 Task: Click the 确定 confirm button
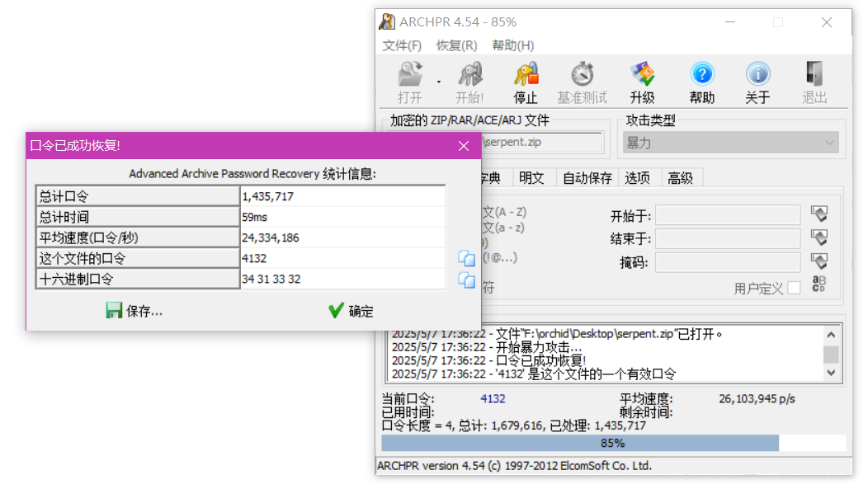351,311
